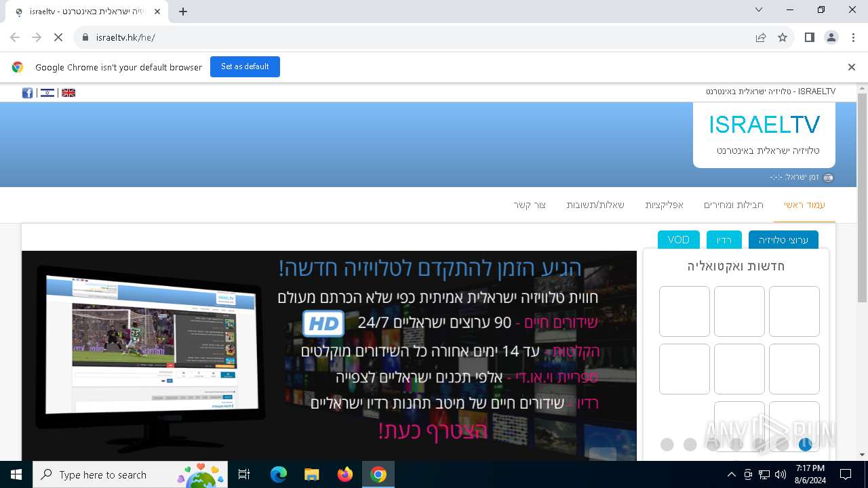Open the tab search dropdown arrow
This screenshot has height=488, width=868.
point(759,9)
